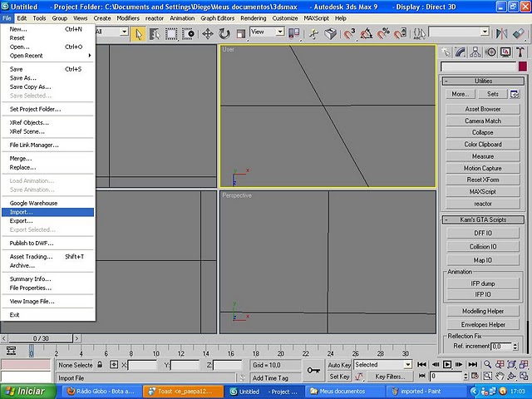Activate the Select and Move tool
The width and height of the screenshot is (532, 399).
tap(207, 34)
